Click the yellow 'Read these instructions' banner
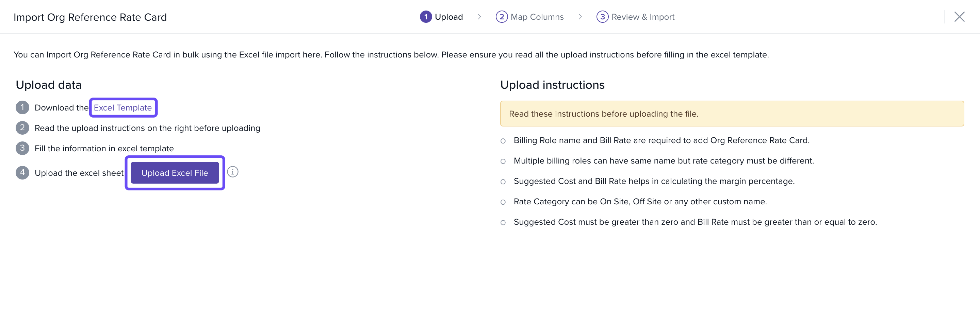 tap(731, 114)
